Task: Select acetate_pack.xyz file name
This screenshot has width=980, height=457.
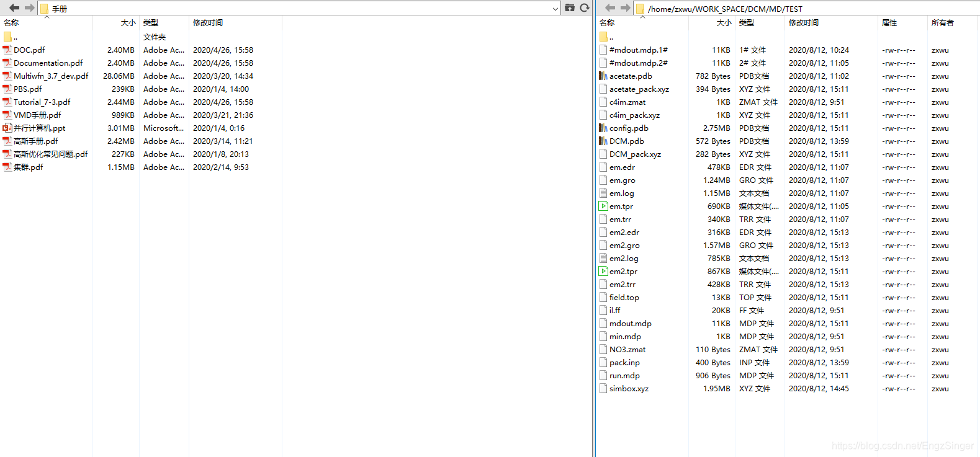Action: coord(639,89)
